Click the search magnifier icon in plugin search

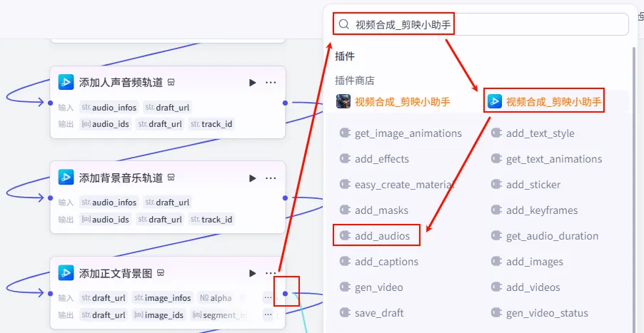pos(343,25)
